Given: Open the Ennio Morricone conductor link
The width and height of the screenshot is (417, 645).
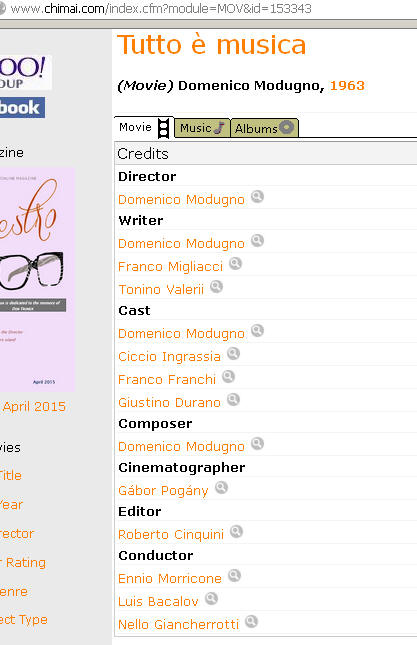Looking at the screenshot, I should [170, 579].
